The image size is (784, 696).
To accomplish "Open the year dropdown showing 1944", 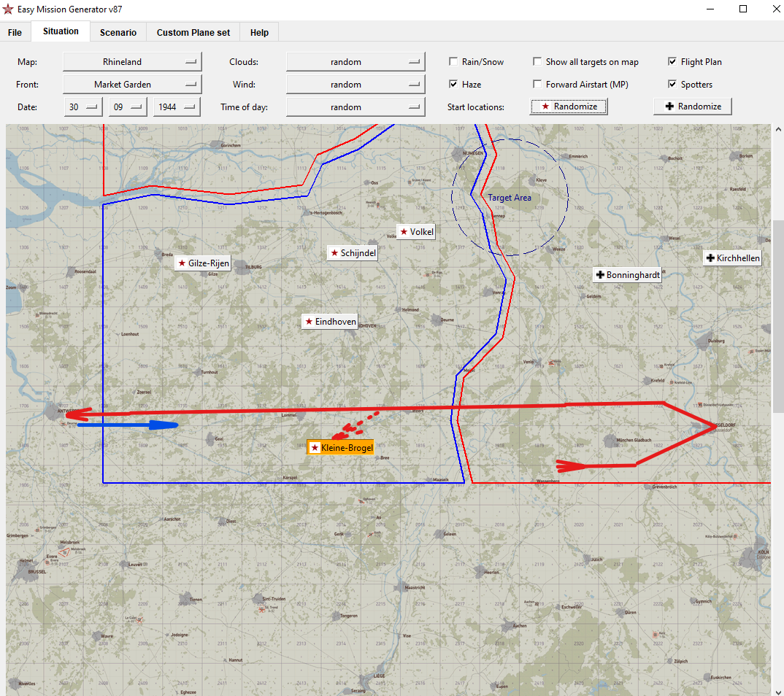I will tap(177, 107).
